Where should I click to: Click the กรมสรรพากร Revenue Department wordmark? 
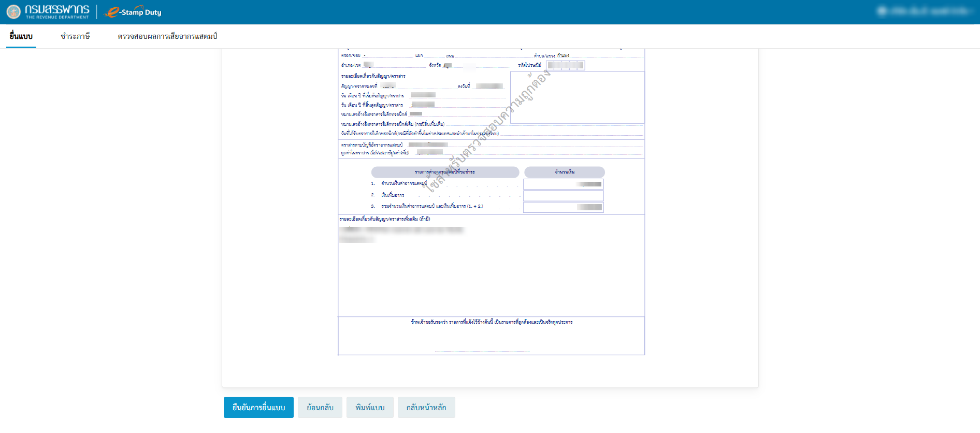click(x=57, y=11)
